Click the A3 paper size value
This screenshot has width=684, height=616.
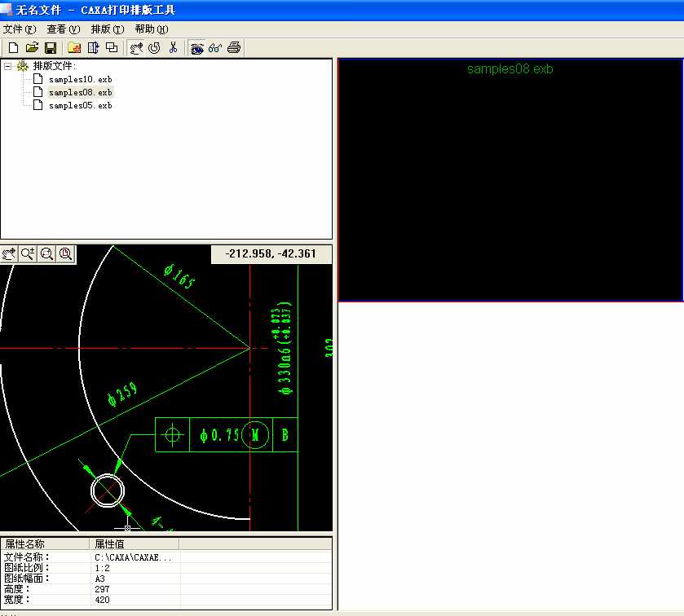(x=100, y=579)
